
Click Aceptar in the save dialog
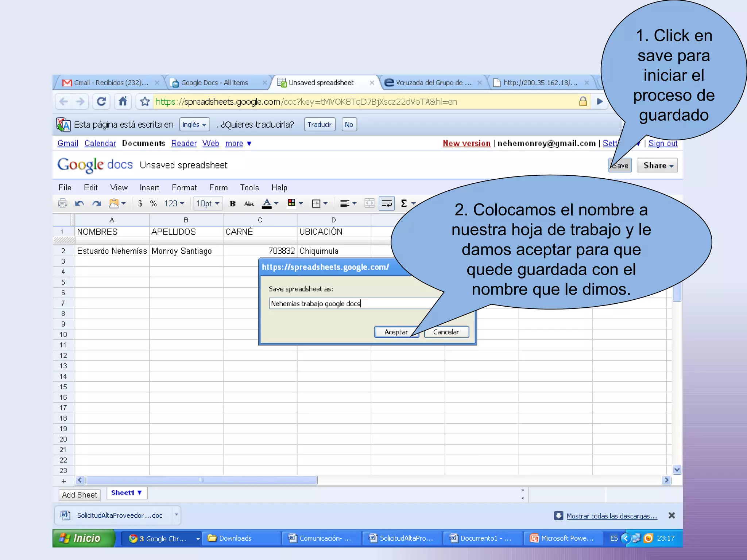point(396,332)
